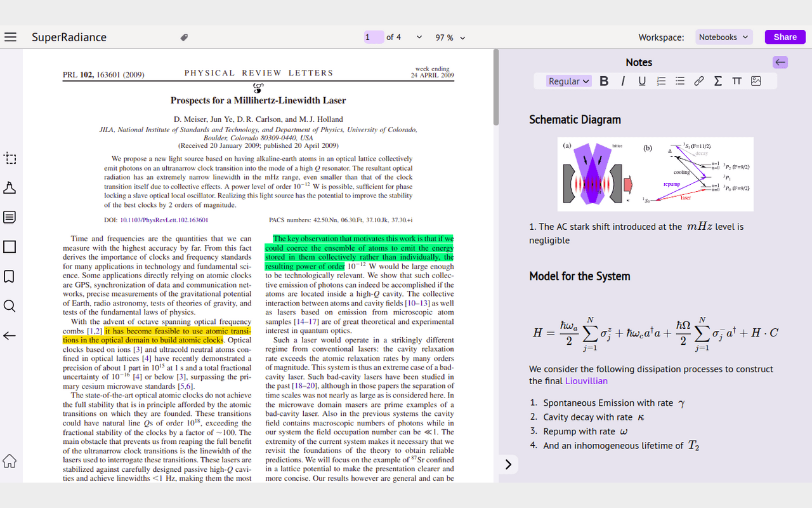The height and width of the screenshot is (508, 812).
Task: Click the yellow highlighted atomic transitions text
Action: tap(157, 335)
